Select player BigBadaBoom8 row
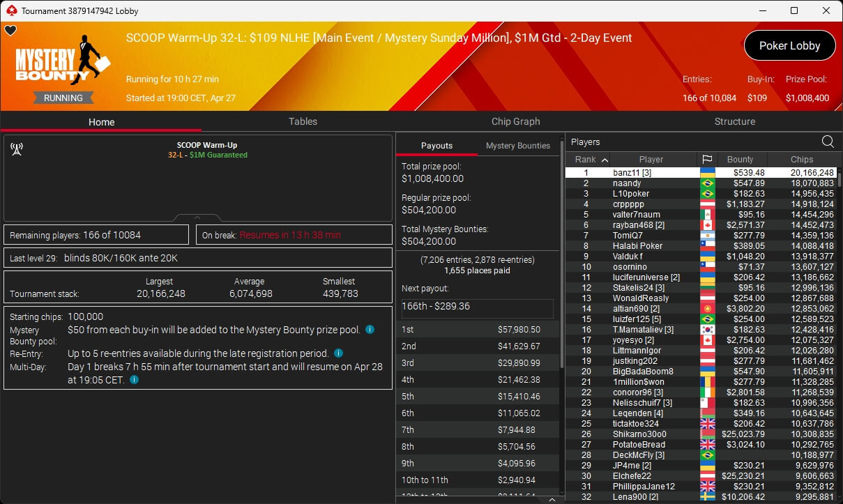Viewport: 843px width, 504px height. point(701,372)
